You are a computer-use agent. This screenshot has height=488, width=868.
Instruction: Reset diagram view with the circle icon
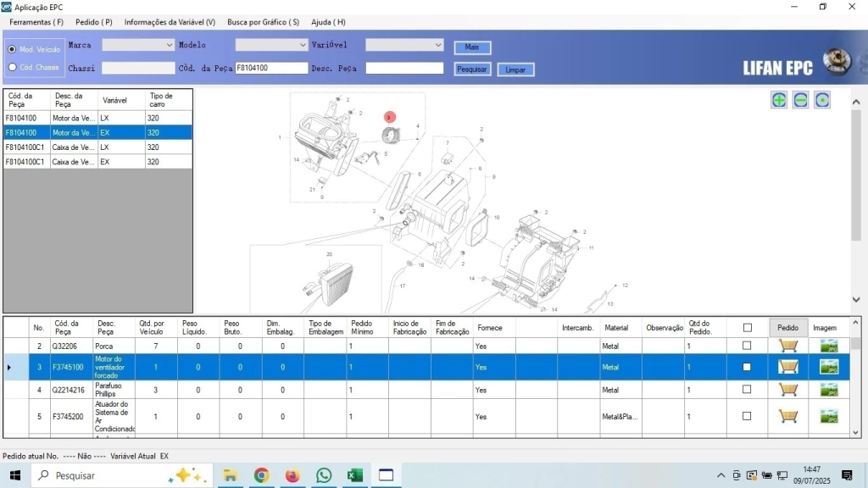[821, 100]
